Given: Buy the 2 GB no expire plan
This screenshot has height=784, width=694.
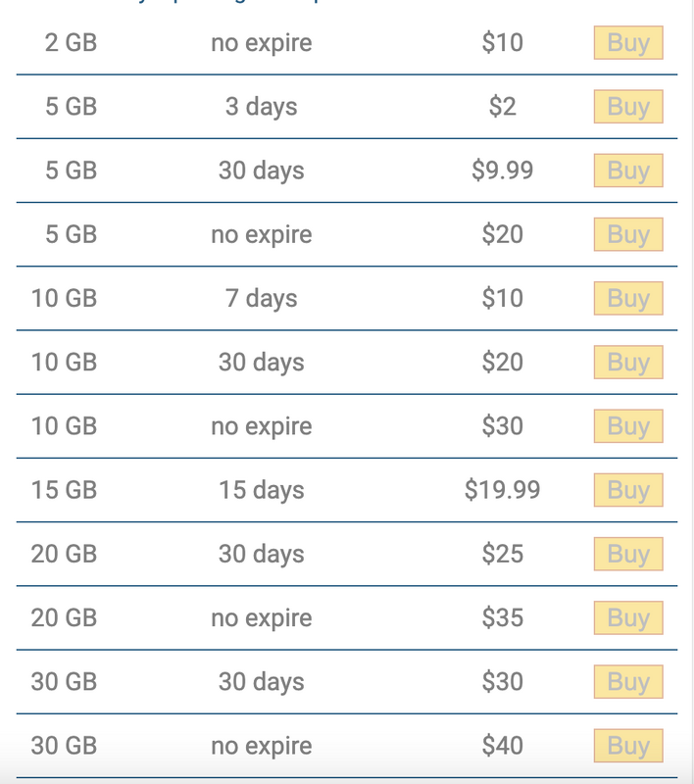Looking at the screenshot, I should [628, 43].
